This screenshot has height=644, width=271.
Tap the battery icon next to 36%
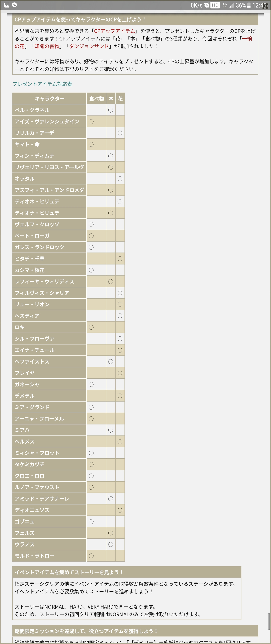[x=249, y=5]
